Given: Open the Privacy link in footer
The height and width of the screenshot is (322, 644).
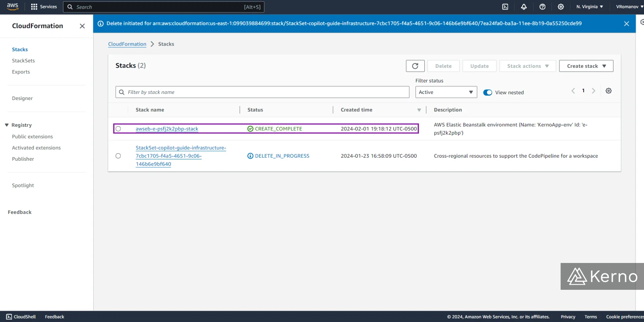Looking at the screenshot, I should pos(568,317).
